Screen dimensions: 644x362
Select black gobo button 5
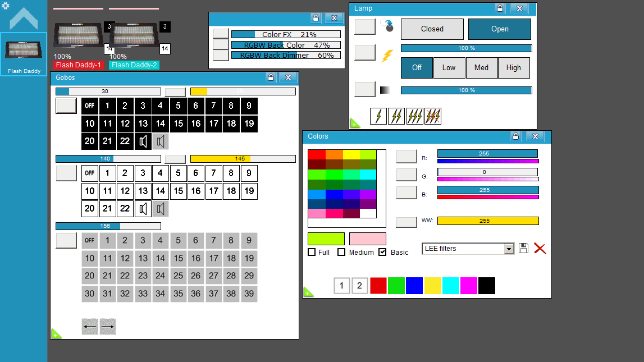[x=178, y=106]
